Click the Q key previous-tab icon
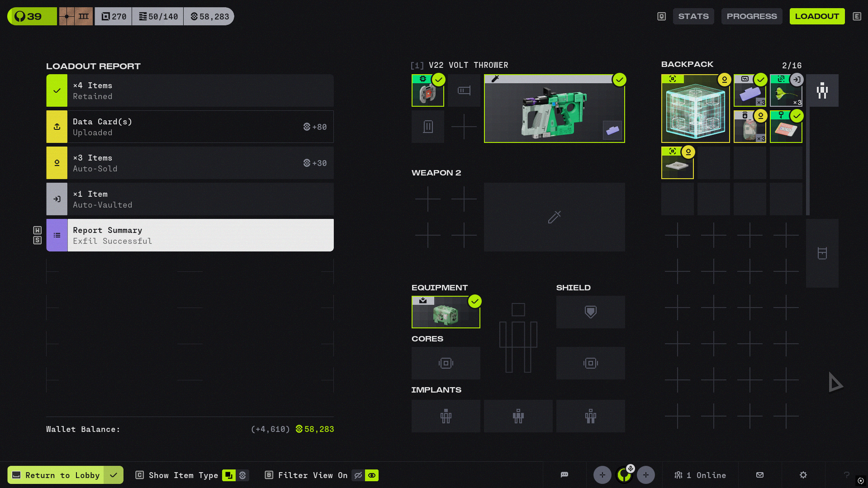The height and width of the screenshot is (488, 868). 661,16
